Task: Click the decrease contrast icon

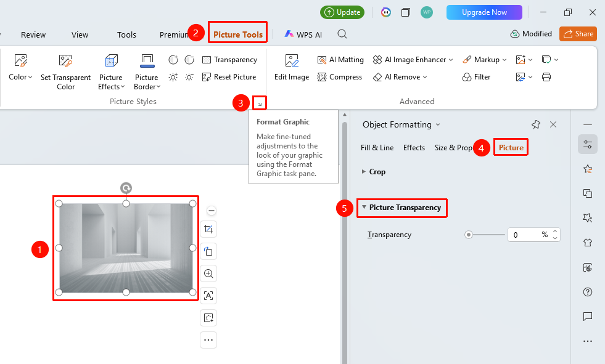Action: click(x=189, y=60)
